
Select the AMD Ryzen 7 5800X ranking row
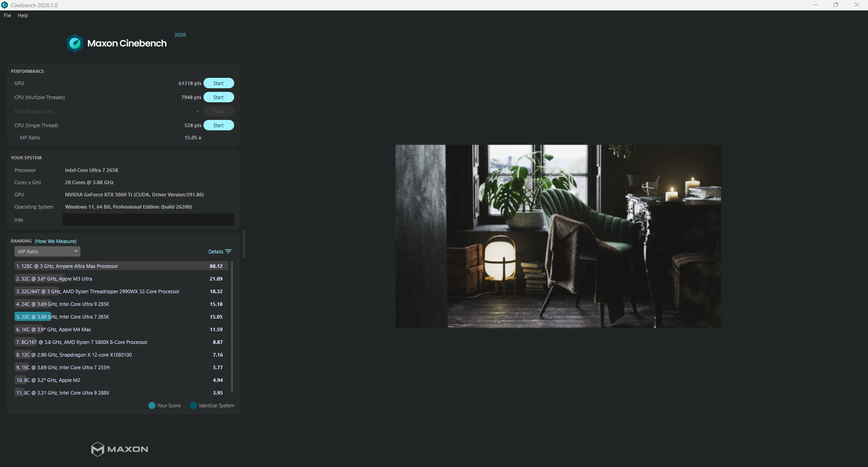click(x=121, y=342)
